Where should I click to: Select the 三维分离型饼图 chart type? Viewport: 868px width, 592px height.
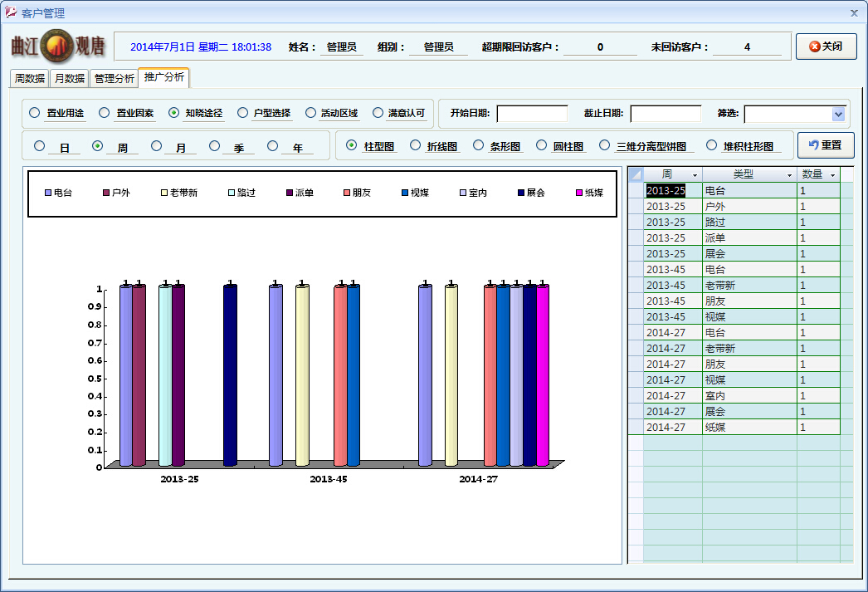[604, 145]
